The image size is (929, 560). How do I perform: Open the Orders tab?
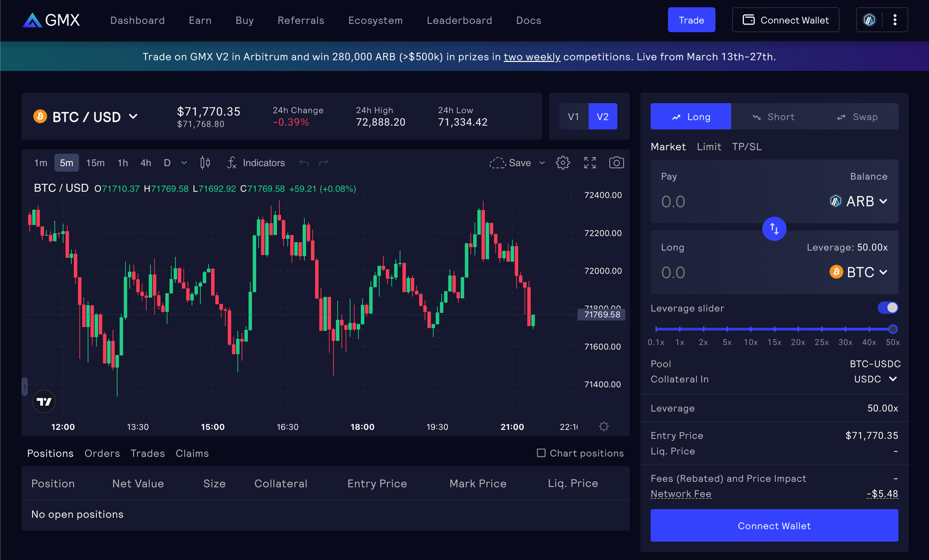point(102,453)
